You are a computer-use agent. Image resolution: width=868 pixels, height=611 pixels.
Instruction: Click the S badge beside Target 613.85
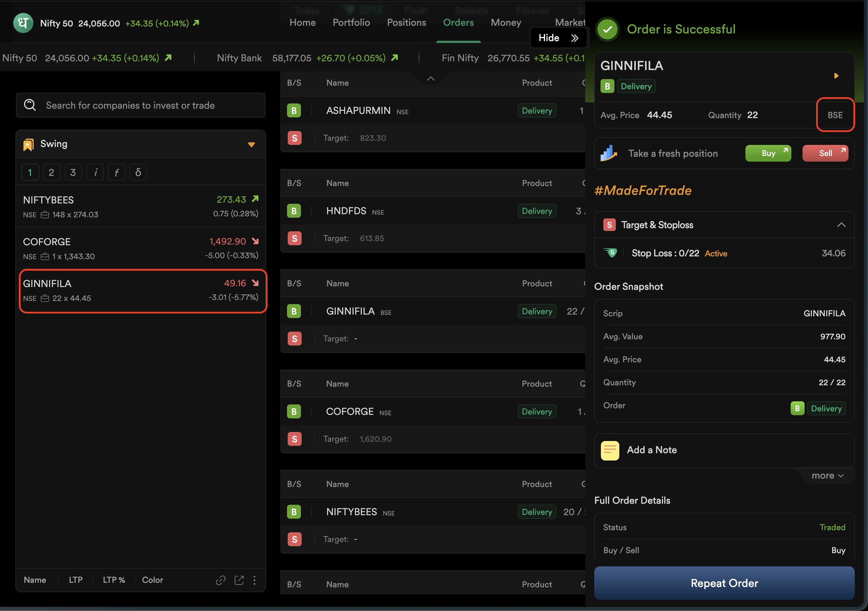point(295,239)
